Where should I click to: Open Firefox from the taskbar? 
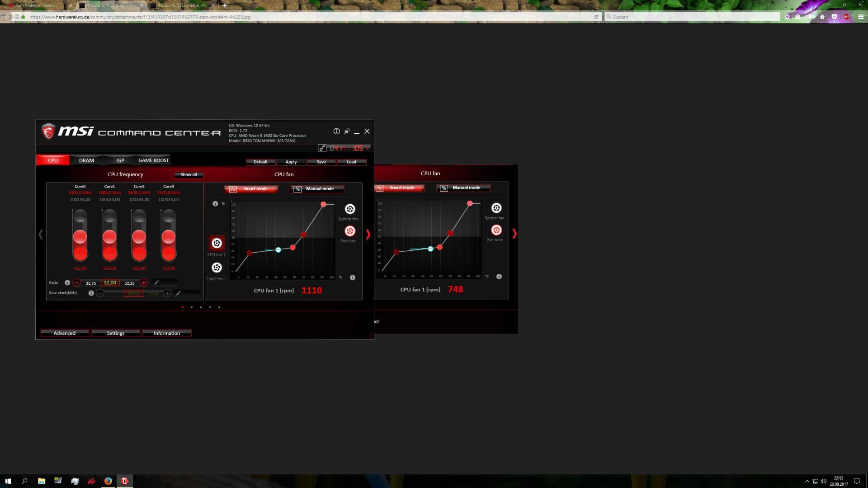point(108,481)
